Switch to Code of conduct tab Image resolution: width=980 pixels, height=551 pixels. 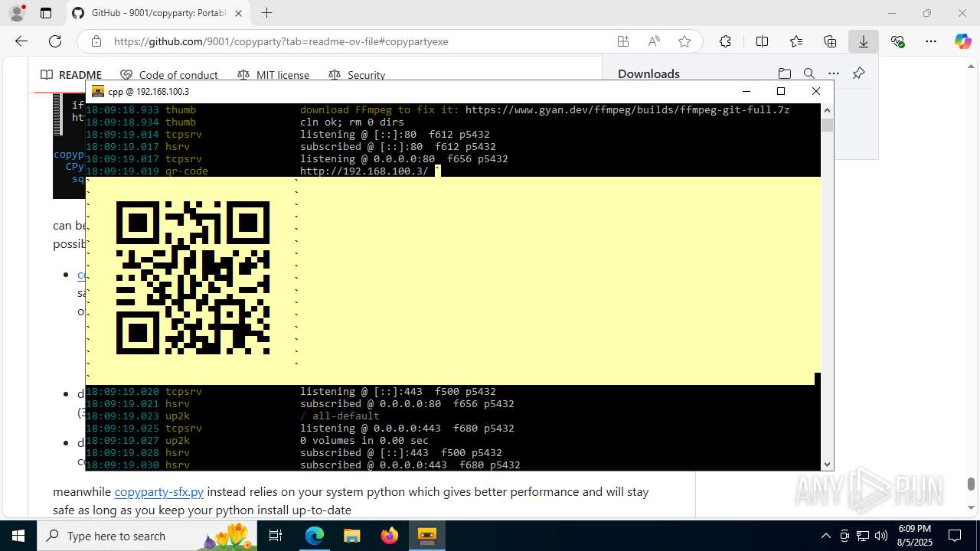[169, 75]
